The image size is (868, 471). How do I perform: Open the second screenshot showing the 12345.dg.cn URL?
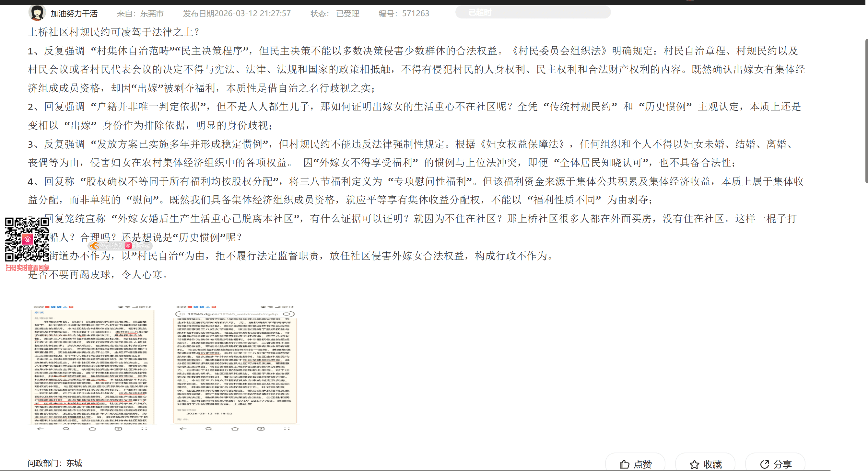235,368
